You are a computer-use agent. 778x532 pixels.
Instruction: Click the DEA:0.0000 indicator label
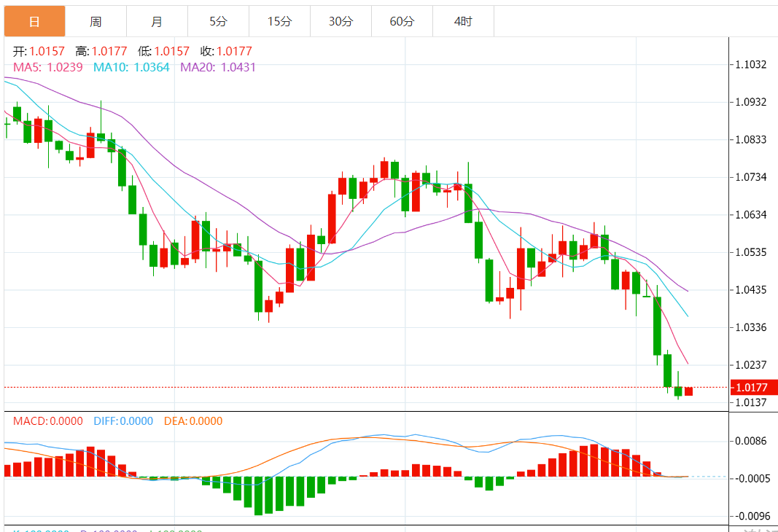[x=193, y=421]
